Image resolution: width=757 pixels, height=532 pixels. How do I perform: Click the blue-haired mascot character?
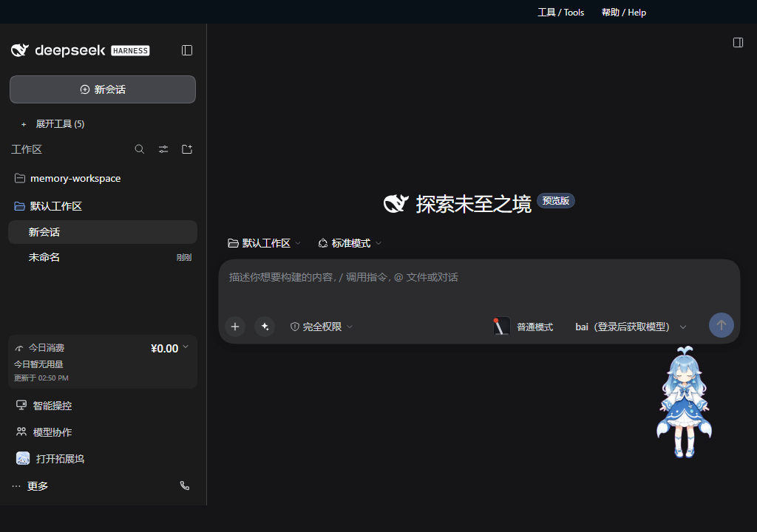(x=684, y=402)
